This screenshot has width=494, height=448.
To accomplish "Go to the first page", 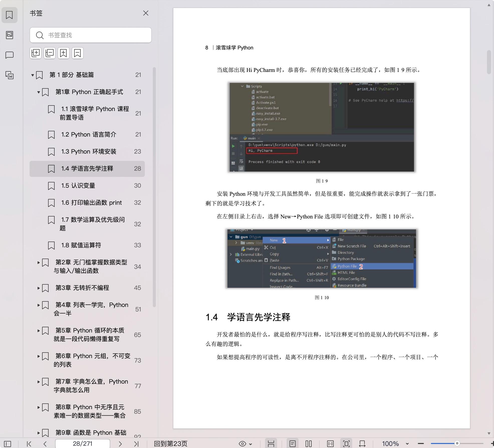I will [29, 444].
